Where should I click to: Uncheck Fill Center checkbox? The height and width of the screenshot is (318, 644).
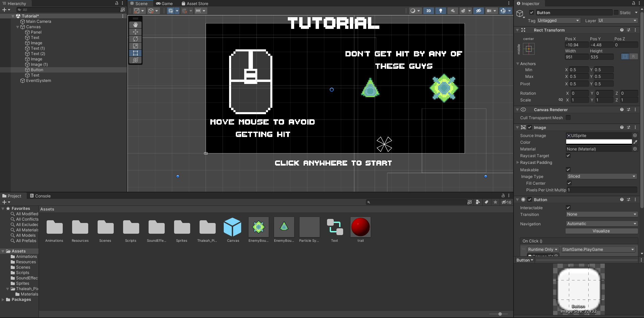(569, 183)
